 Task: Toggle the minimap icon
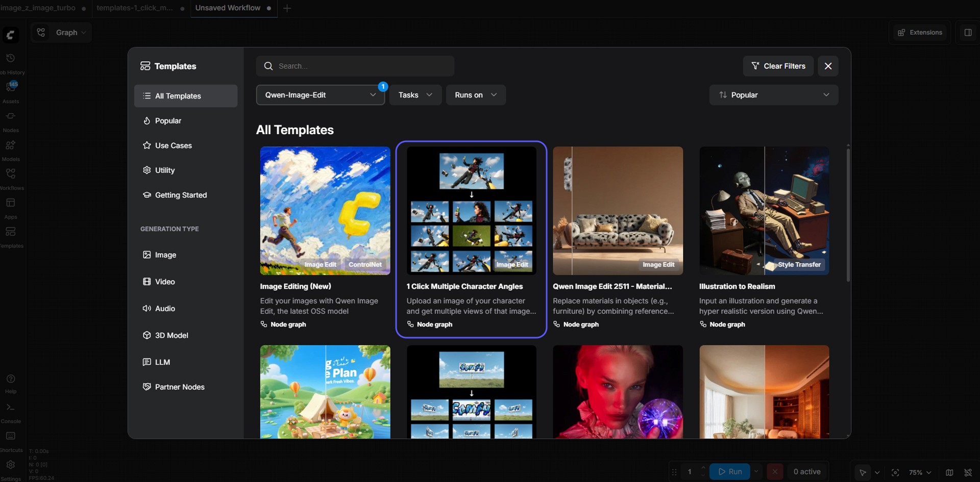[949, 473]
